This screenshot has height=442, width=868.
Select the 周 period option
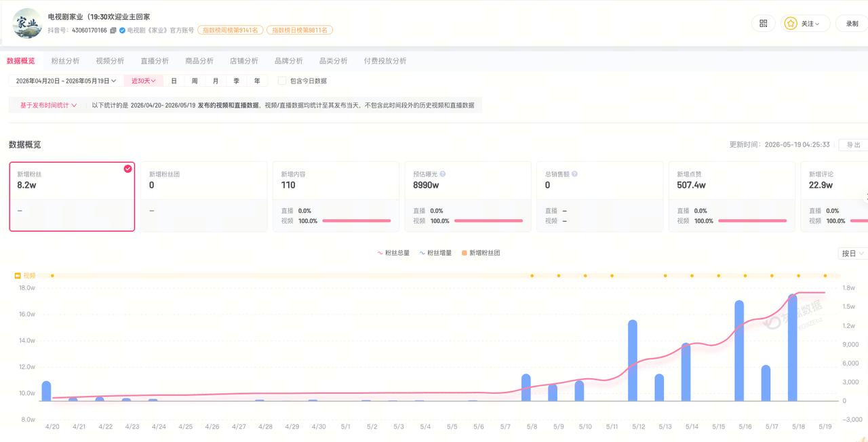tap(195, 81)
